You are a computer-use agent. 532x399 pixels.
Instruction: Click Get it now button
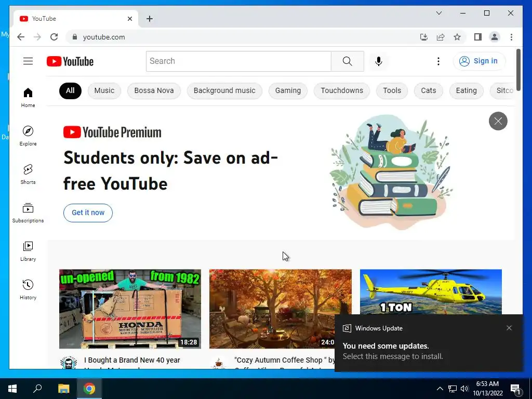coord(88,212)
